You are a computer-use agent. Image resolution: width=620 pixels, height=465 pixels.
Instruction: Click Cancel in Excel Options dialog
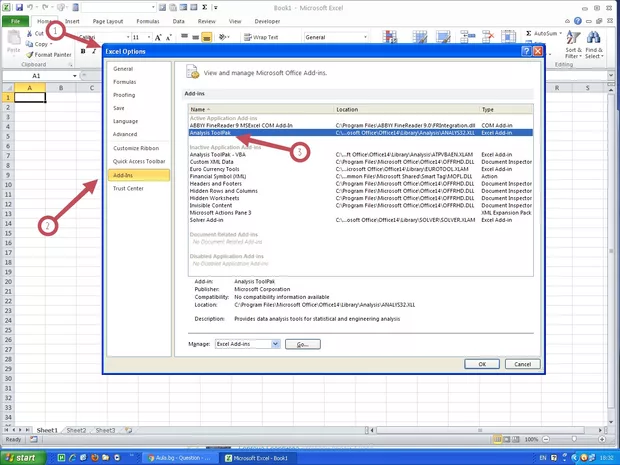(520, 364)
